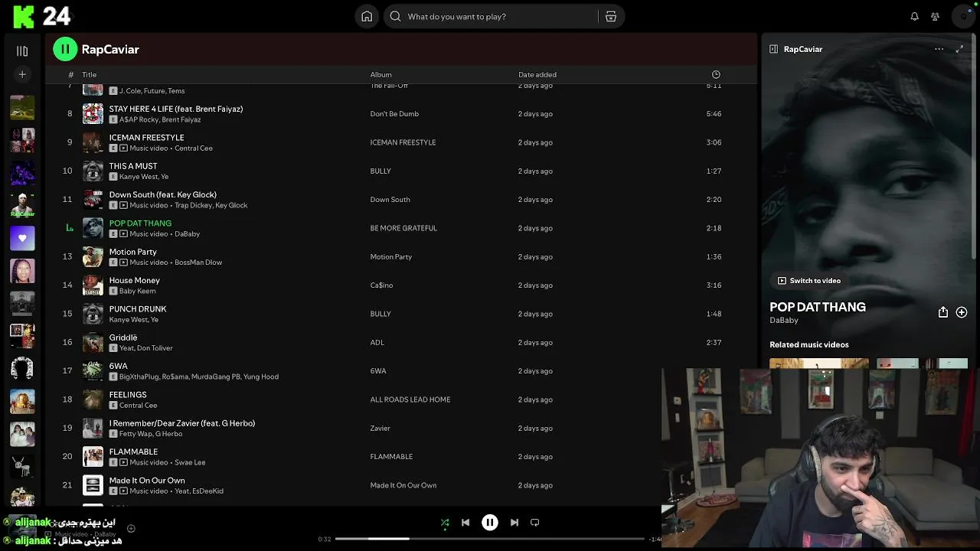980x551 pixels.
Task: Sort the list by Date added header
Action: (537, 74)
